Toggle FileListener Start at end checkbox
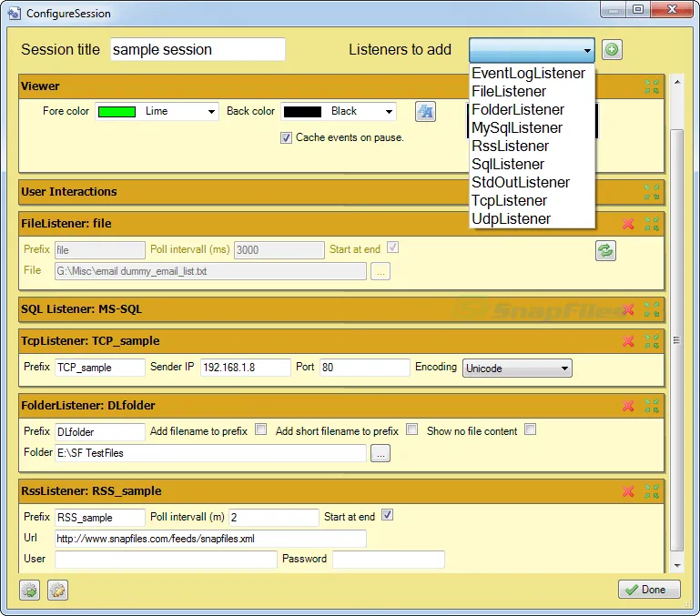The image size is (700, 616). (x=393, y=247)
